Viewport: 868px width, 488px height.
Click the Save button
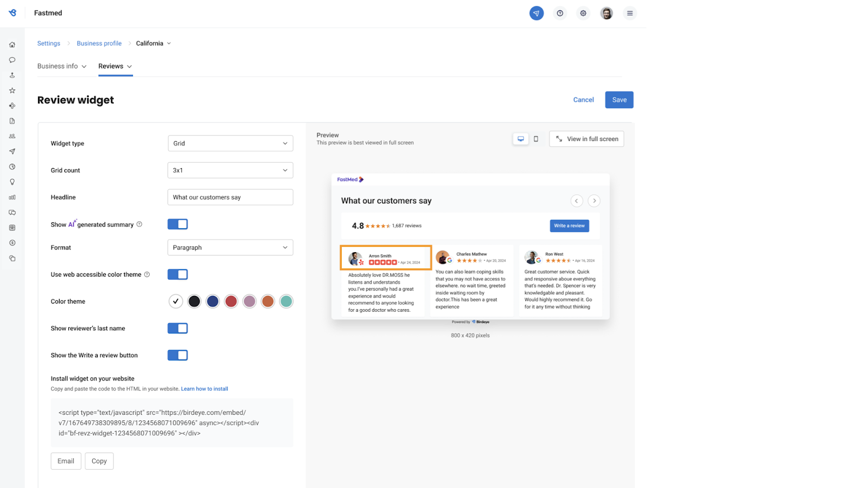pos(619,100)
